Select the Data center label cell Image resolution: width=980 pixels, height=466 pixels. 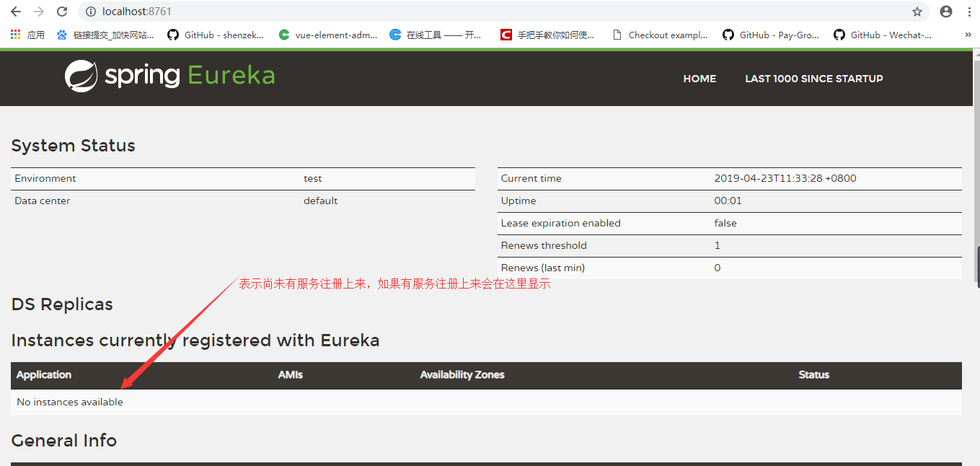pyautogui.click(x=43, y=201)
